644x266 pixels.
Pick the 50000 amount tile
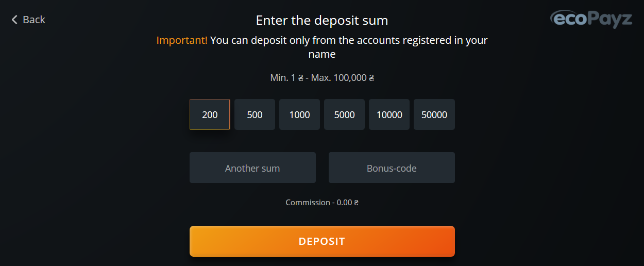click(x=434, y=114)
